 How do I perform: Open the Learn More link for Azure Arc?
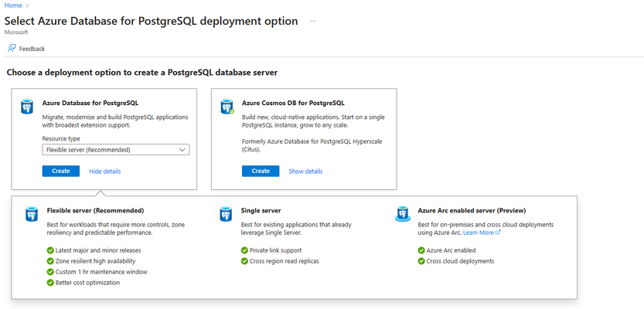coord(478,233)
